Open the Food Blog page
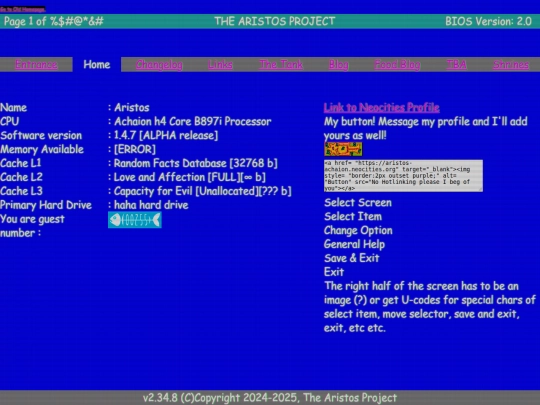This screenshot has height=405, width=540. coord(397,64)
